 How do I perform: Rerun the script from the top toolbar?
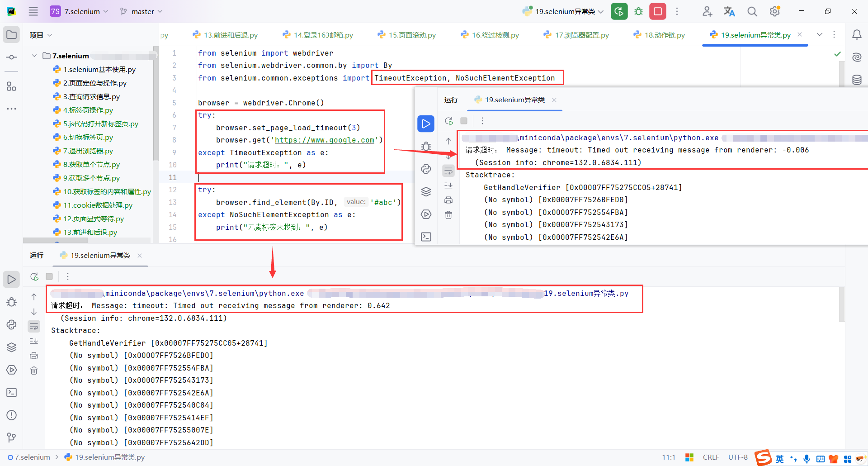coord(619,11)
